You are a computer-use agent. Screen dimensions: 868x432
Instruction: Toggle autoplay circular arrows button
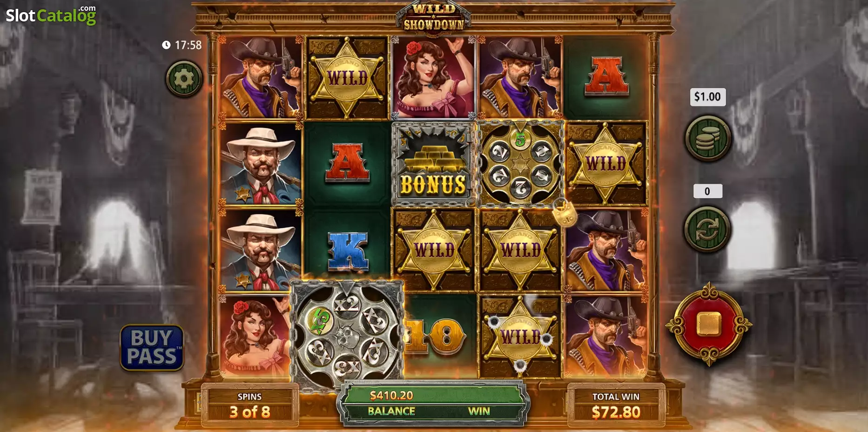(x=707, y=229)
